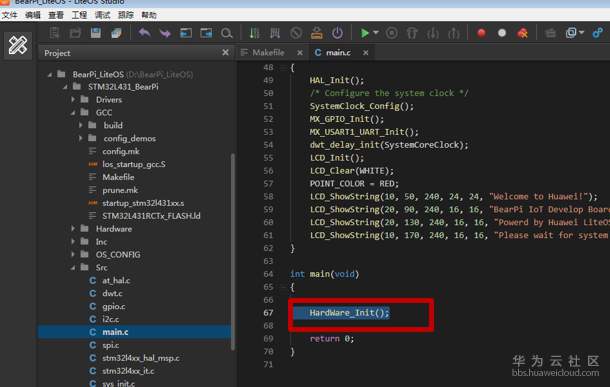Undo with the left curved arrow icon
The height and width of the screenshot is (387, 610).
144,33
